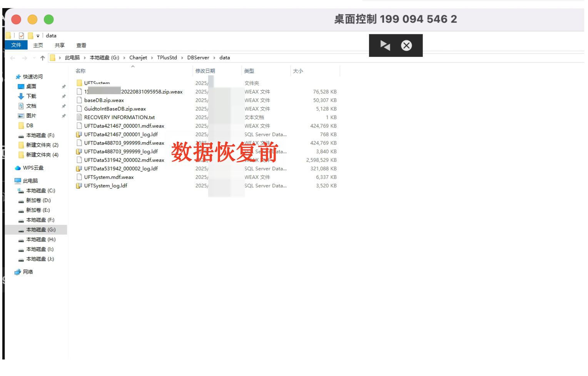Click the database icon of UFTSystem_log.ldf
This screenshot has width=588, height=376.
[79, 186]
